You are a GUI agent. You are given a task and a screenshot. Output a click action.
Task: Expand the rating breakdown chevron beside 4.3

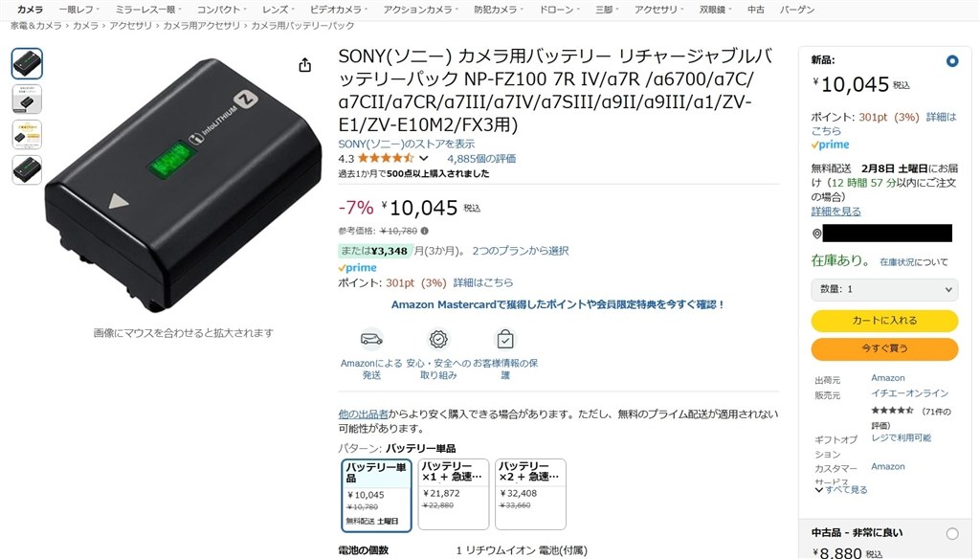tap(424, 158)
